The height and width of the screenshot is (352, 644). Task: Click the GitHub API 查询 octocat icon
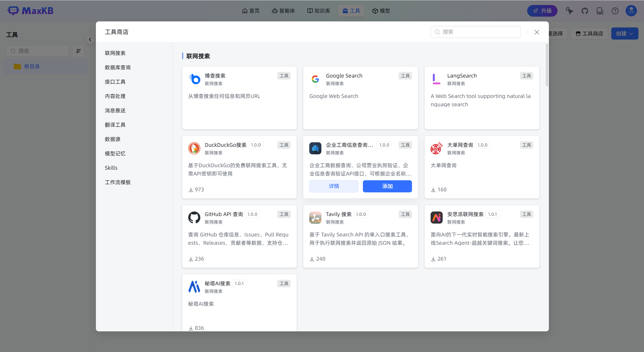(x=194, y=217)
